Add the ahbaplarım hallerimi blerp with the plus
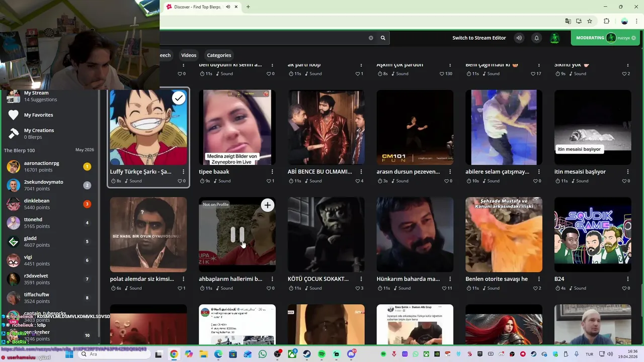 (x=268, y=205)
